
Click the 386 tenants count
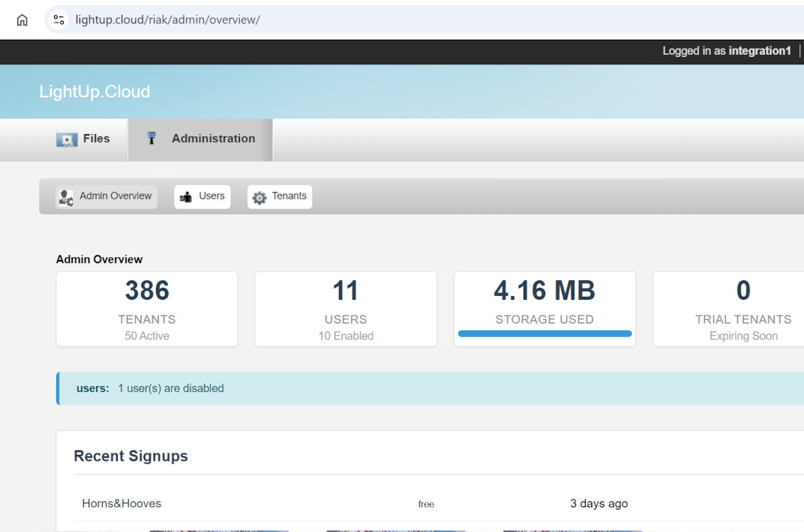point(147,291)
